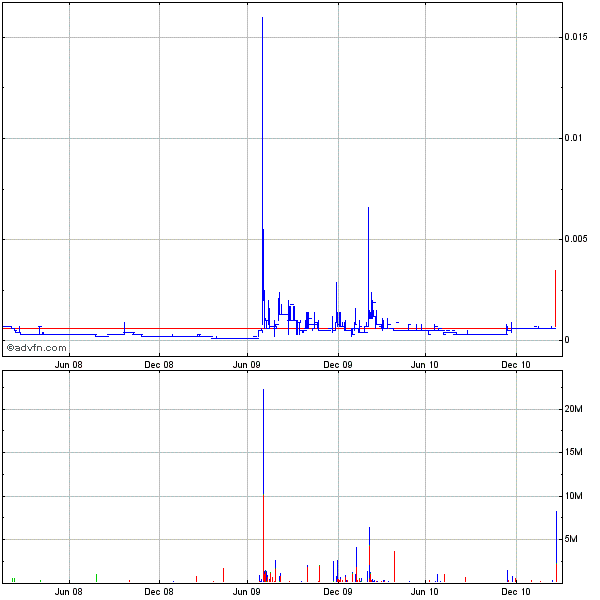Screen dimensions: 600x600
Task: Pick Jun 09 label under volume chart
Action: click(246, 592)
